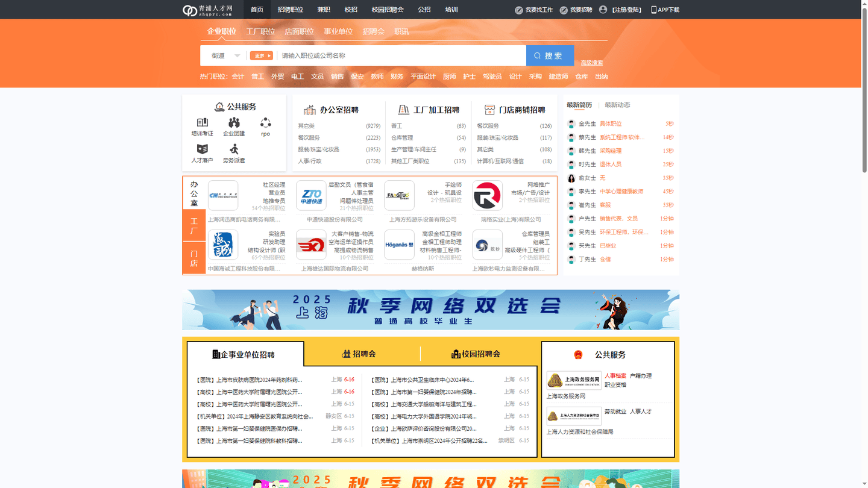Switch to 工厂职位 search tab
The height and width of the screenshot is (488, 868).
[260, 31]
